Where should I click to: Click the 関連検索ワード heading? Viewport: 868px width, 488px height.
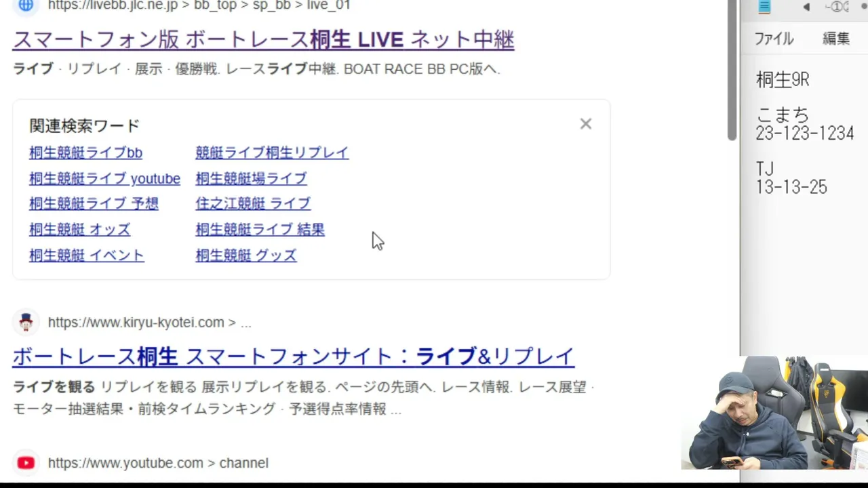pyautogui.click(x=84, y=125)
